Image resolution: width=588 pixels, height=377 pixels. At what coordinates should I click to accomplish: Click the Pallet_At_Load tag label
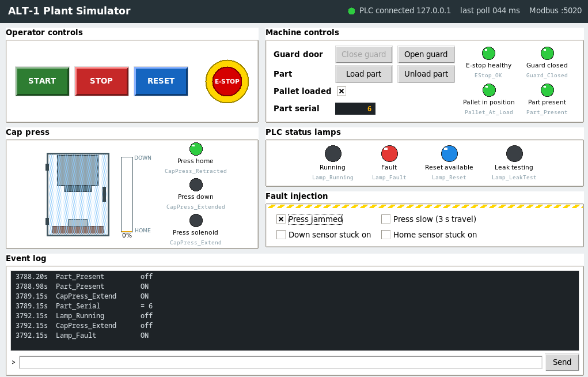(488, 112)
